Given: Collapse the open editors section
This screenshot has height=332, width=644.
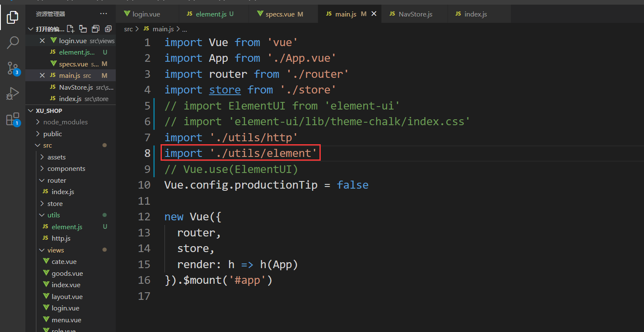Looking at the screenshot, I should click(30, 29).
